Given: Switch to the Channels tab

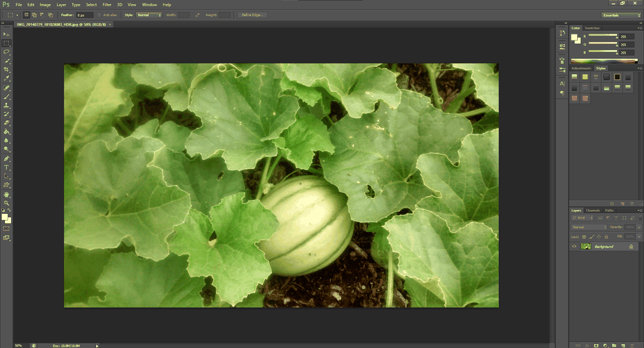Looking at the screenshot, I should (592, 210).
